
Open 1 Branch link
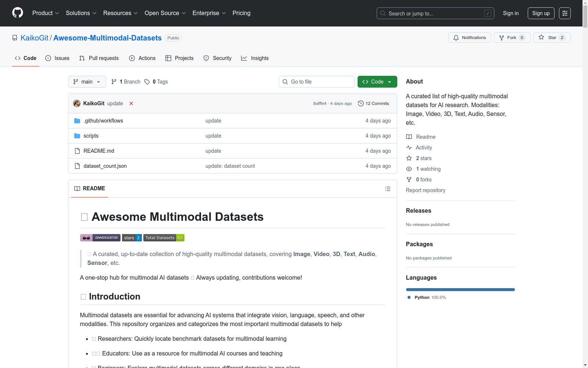point(126,82)
